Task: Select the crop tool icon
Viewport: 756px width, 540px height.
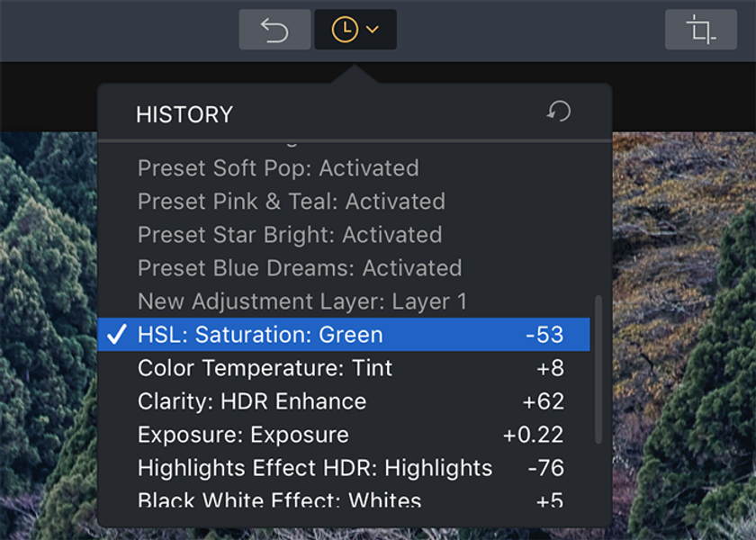Action: 700,30
